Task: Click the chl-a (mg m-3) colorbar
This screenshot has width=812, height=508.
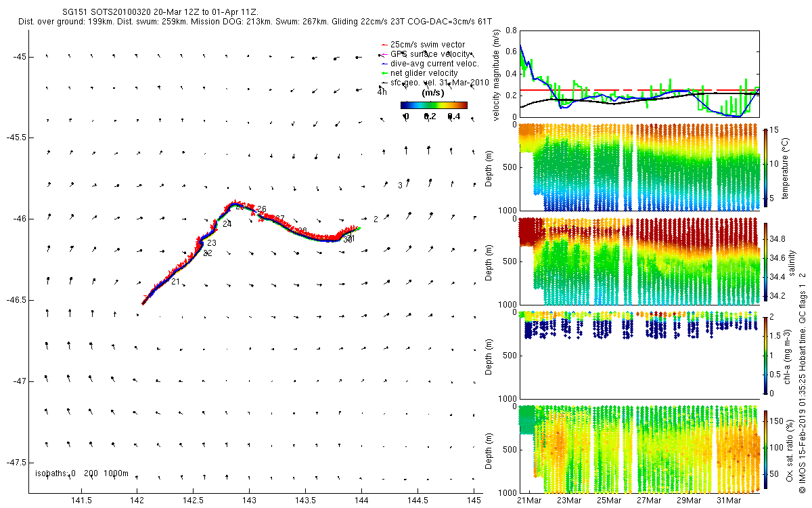Action: (x=766, y=355)
